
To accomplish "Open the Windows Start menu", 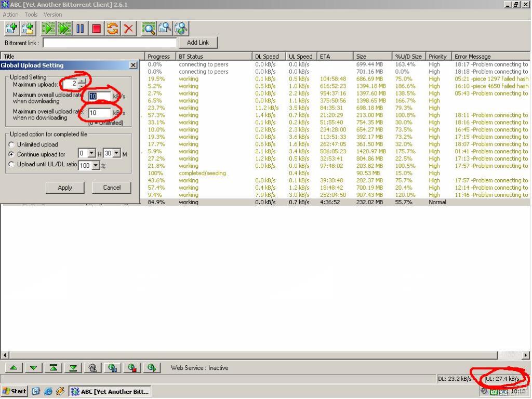I will (14, 391).
